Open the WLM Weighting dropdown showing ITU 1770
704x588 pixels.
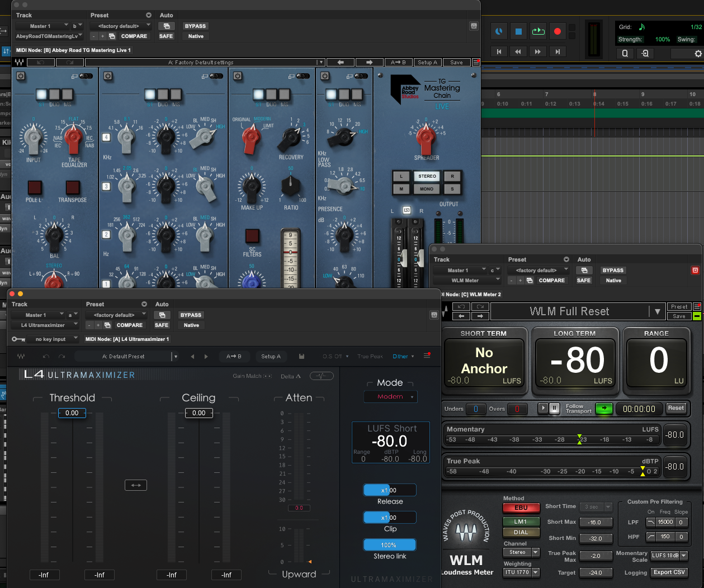click(521, 572)
